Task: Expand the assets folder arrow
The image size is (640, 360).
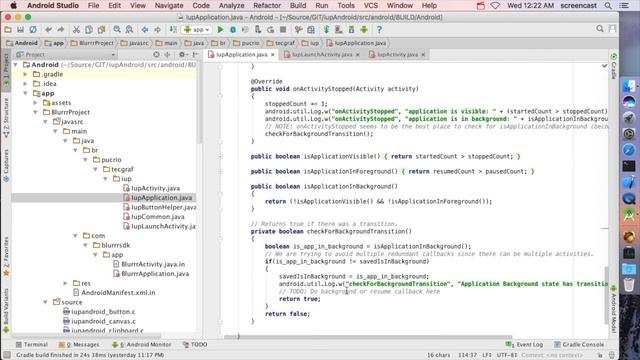Action: pyautogui.click(x=36, y=103)
